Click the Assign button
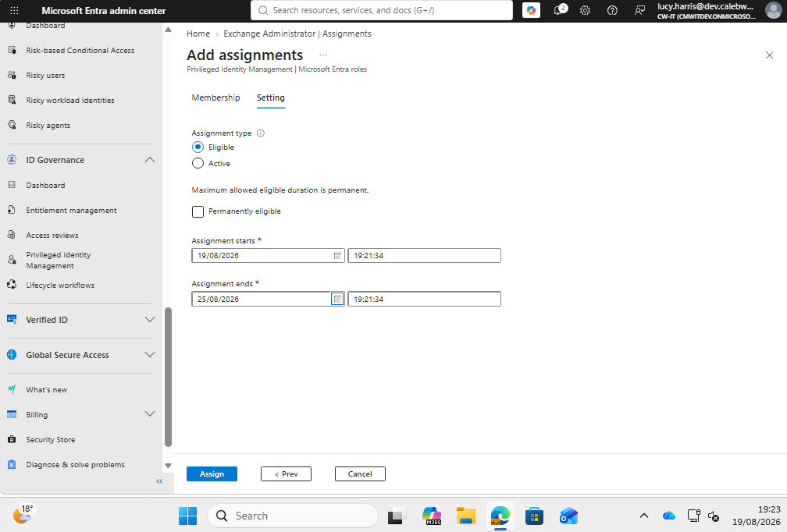This screenshot has width=787, height=532. (x=212, y=473)
